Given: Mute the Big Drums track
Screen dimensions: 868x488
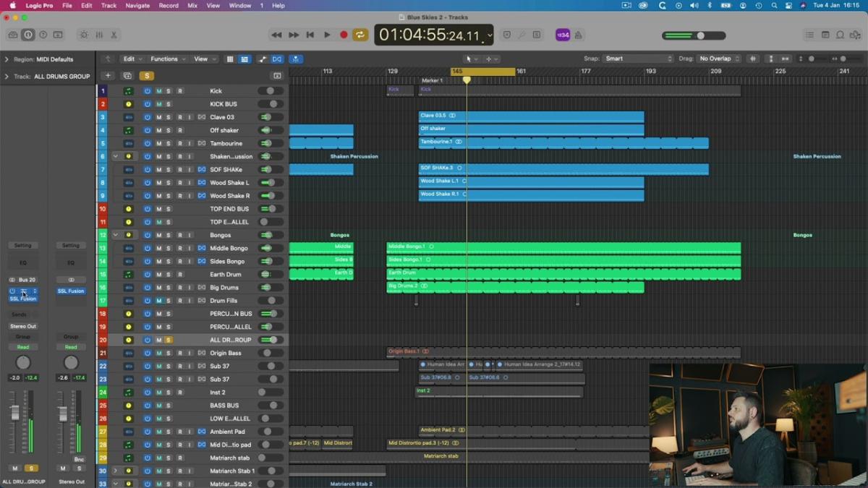Looking at the screenshot, I should (x=158, y=287).
